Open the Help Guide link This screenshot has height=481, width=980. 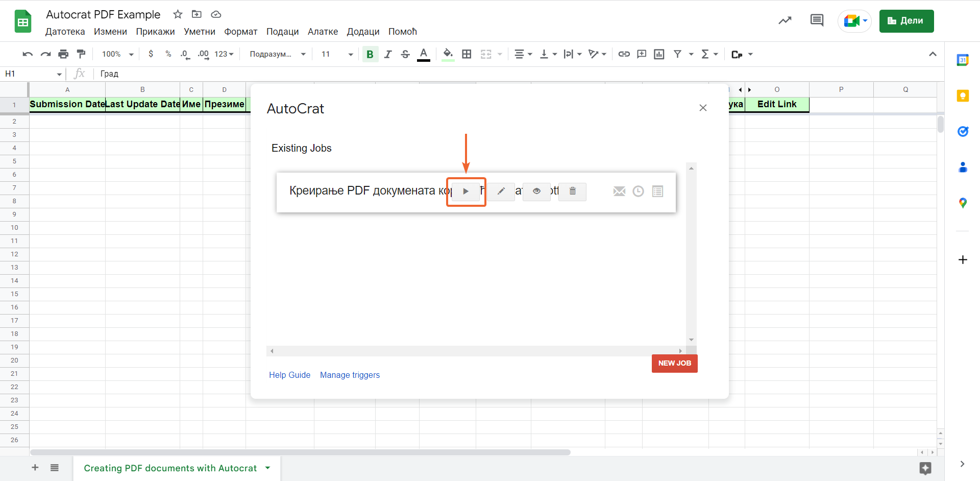pyautogui.click(x=289, y=375)
